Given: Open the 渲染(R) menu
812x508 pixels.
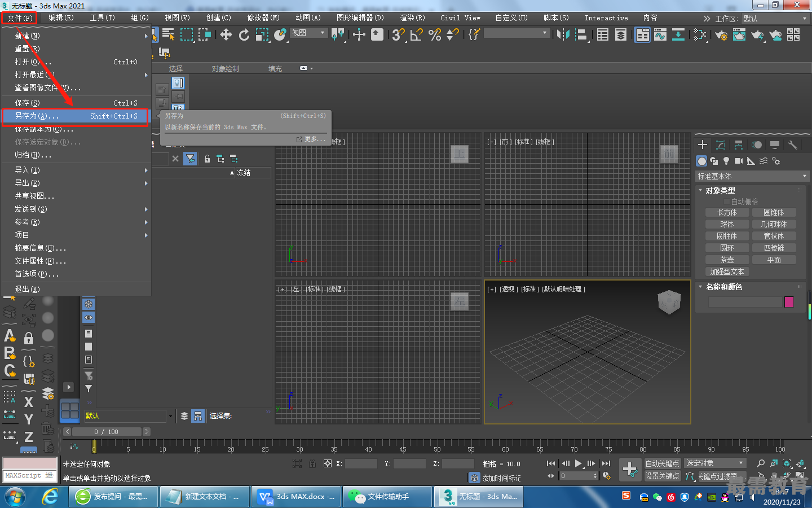Looking at the screenshot, I should pyautogui.click(x=412, y=18).
